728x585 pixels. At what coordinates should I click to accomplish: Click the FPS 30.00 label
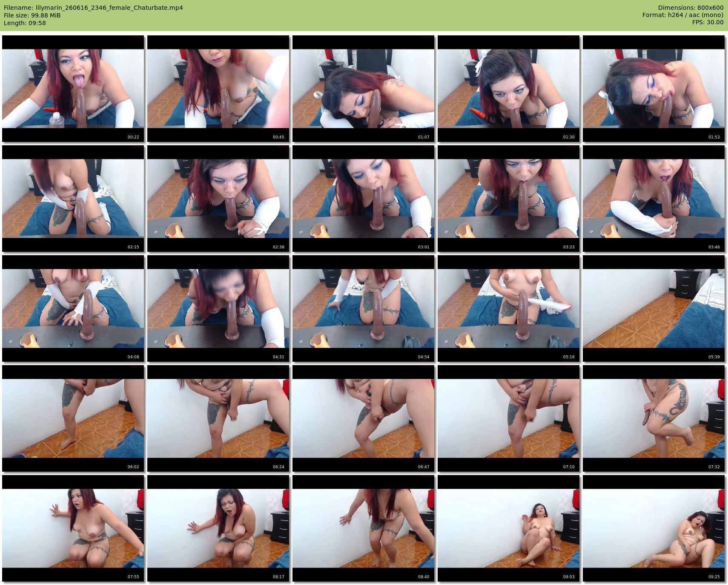tap(708, 22)
